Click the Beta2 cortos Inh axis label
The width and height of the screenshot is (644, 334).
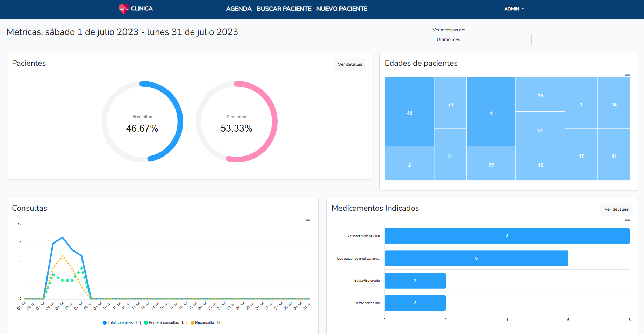(367, 303)
